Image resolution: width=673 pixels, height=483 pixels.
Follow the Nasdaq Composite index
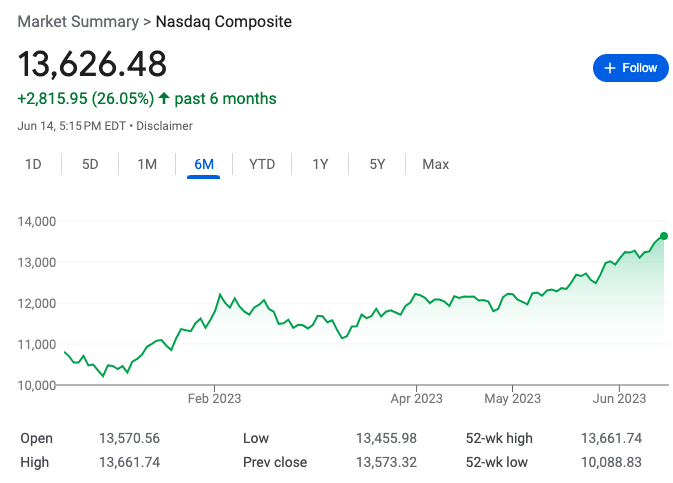pyautogui.click(x=631, y=68)
